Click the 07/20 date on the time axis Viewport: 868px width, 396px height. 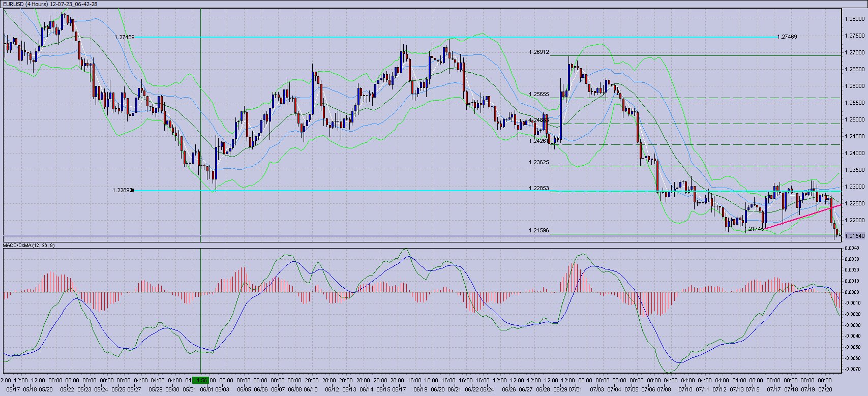(x=824, y=389)
